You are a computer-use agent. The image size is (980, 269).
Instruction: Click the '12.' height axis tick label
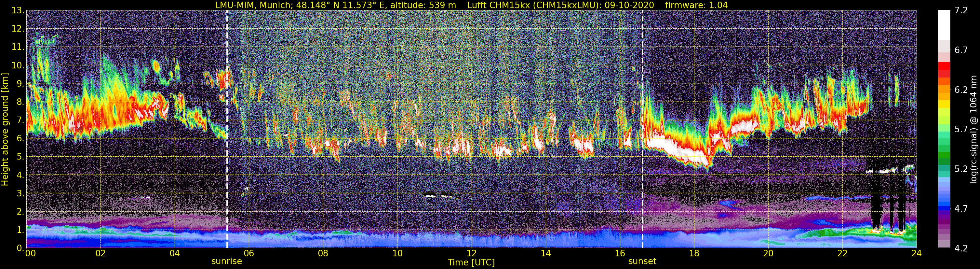(x=18, y=29)
